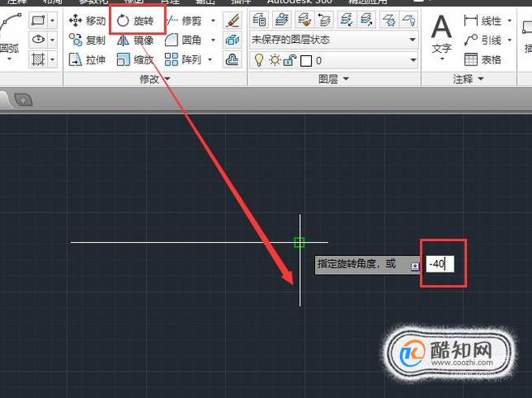Click the Rectangle draw icon
Screen dimensions: 532x398
pyautogui.click(x=38, y=21)
